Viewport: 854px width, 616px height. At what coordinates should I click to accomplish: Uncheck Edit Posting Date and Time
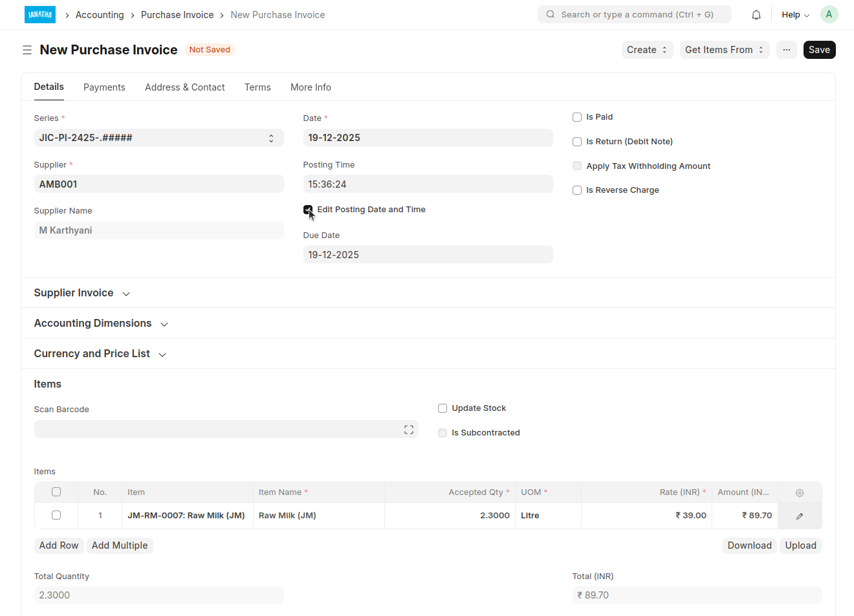[x=308, y=210]
